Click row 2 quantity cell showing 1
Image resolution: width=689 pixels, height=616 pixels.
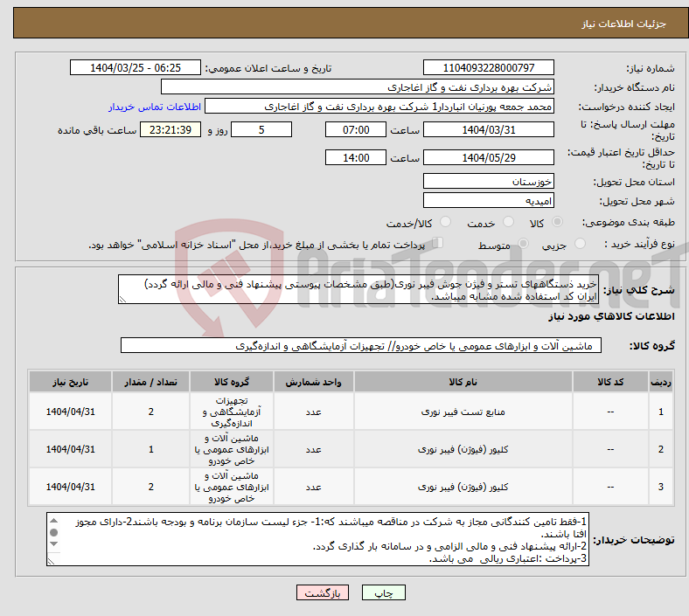(x=150, y=450)
